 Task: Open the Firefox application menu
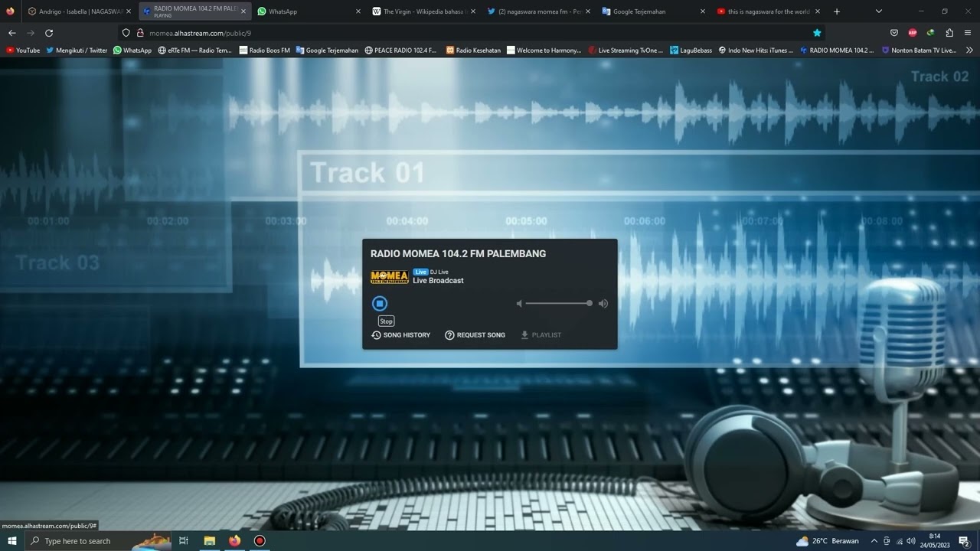click(x=968, y=33)
